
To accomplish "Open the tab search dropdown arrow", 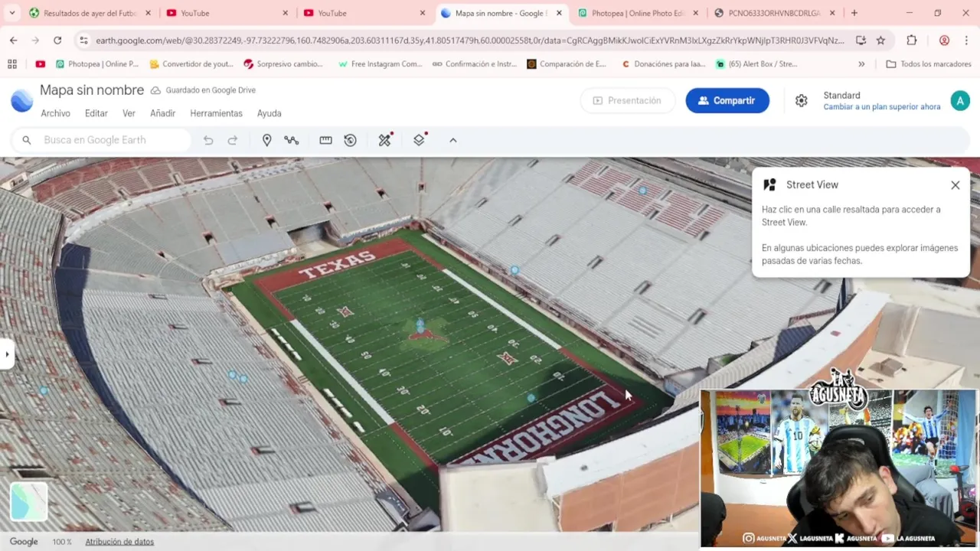I will (11, 13).
